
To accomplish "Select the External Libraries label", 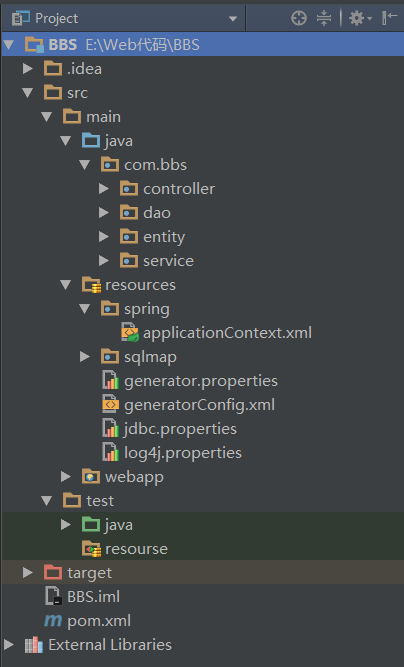I will click(x=110, y=645).
